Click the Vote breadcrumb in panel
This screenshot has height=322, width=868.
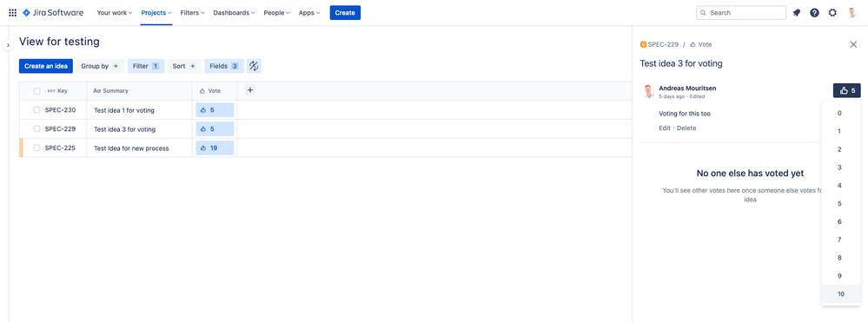click(700, 44)
